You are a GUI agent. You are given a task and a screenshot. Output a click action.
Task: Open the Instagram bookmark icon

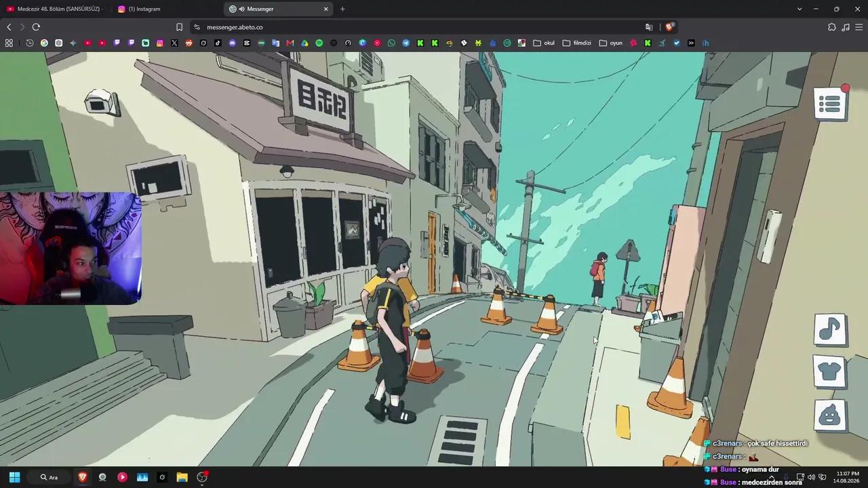tap(160, 43)
